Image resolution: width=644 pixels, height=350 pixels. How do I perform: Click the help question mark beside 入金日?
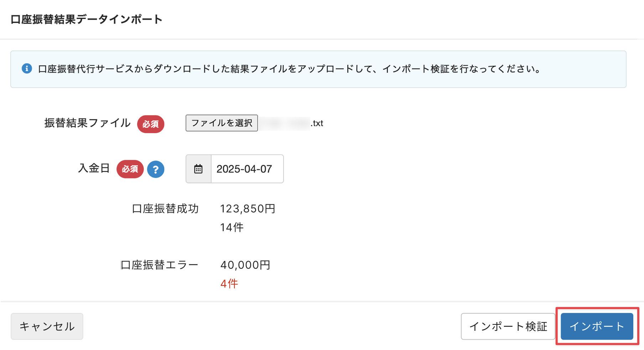click(x=156, y=169)
